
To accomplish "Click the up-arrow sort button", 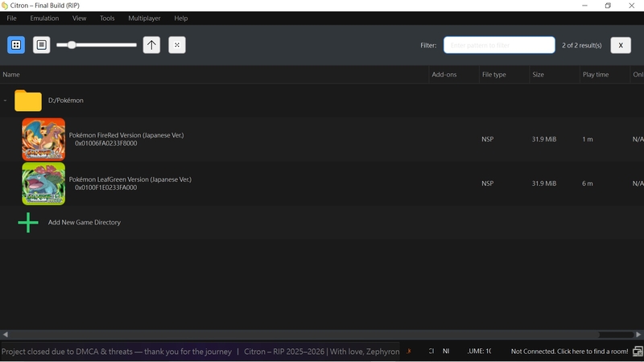I will 151,45.
